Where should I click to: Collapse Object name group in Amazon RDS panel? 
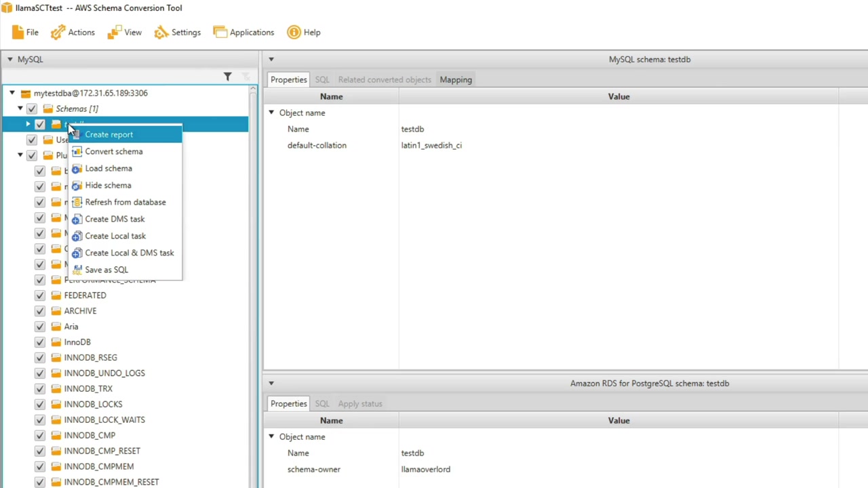[271, 437]
